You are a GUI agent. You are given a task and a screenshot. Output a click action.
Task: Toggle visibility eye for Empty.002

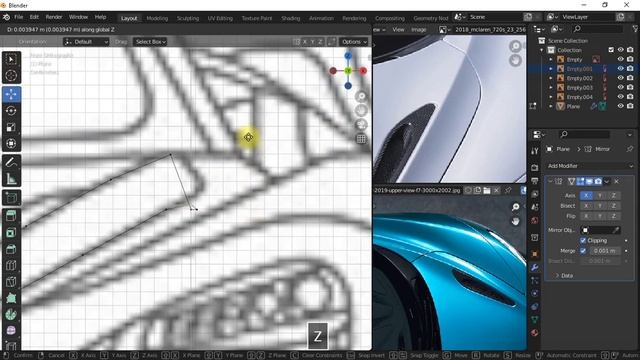620,78
